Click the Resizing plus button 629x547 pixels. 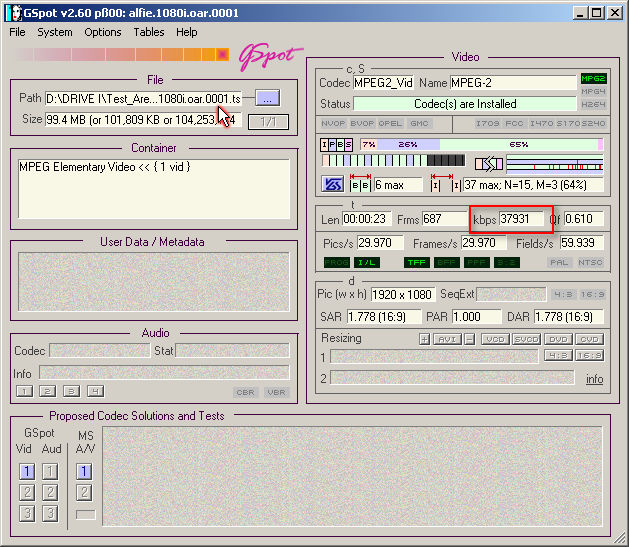click(424, 340)
